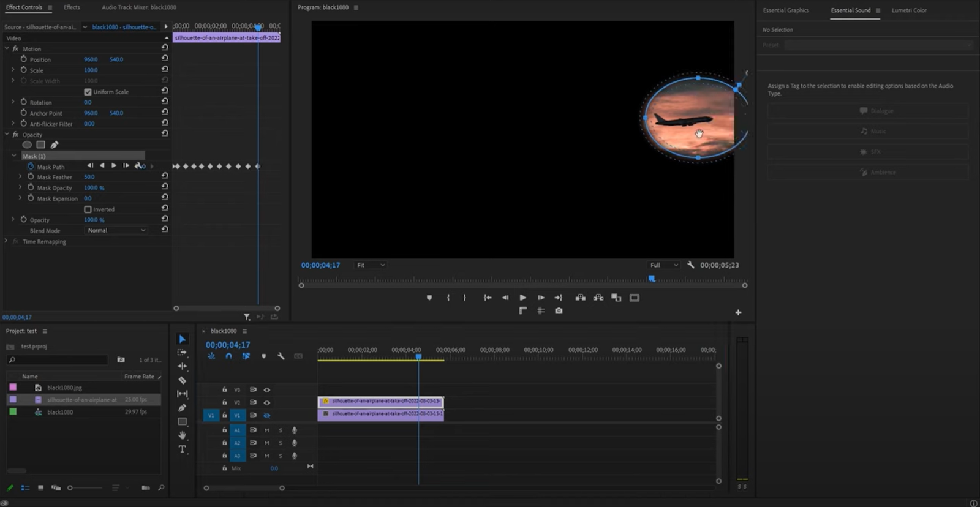The width and height of the screenshot is (980, 507).
Task: Open the Project: test panel menu
Action: click(45, 331)
